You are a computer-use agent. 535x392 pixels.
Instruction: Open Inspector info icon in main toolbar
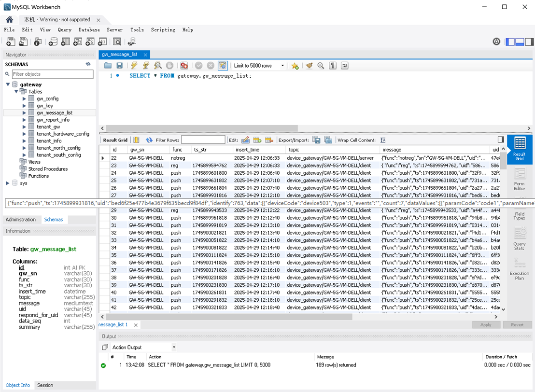coord(38,42)
